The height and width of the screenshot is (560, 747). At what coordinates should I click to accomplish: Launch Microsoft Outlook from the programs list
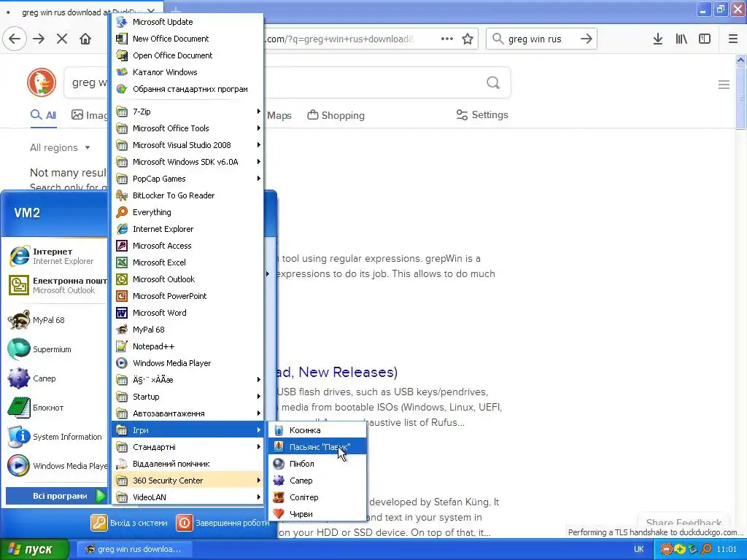[187, 279]
